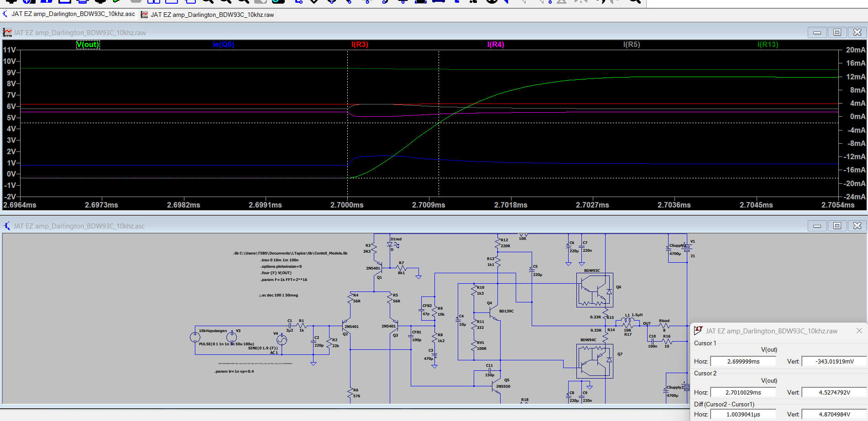
Task: Select the V(out) trace label
Action: pyautogui.click(x=88, y=44)
